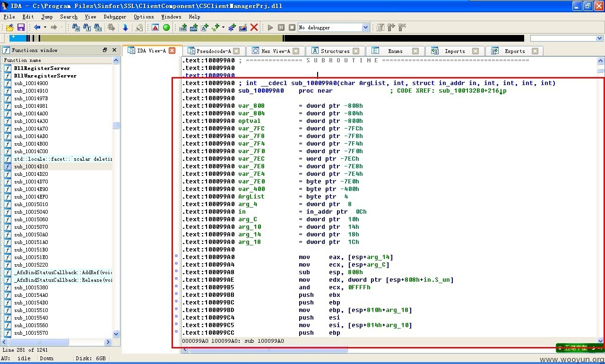This screenshot has width=605, height=364.
Task: Open the File menu
Action: click(9, 17)
